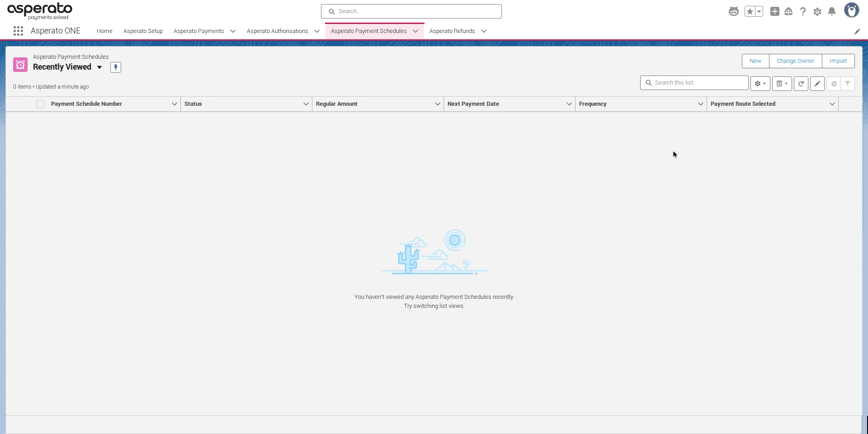Open Next Payment Date column actions
The image size is (868, 434).
(x=569, y=104)
